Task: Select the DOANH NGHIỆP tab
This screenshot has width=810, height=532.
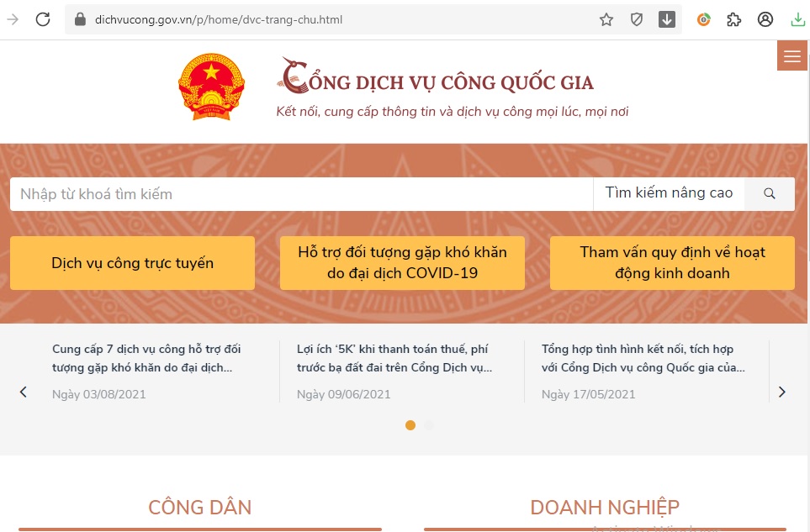Action: [605, 508]
